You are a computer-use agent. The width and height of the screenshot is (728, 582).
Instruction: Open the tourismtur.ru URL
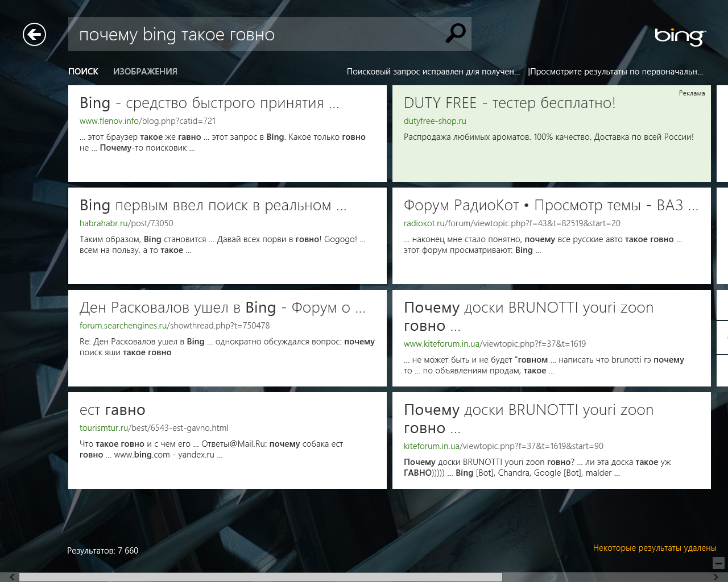click(x=154, y=428)
